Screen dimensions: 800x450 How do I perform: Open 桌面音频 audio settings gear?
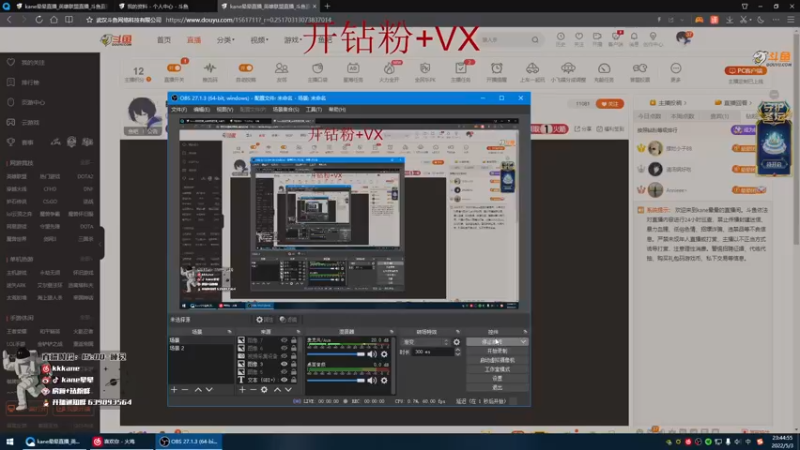(x=384, y=380)
